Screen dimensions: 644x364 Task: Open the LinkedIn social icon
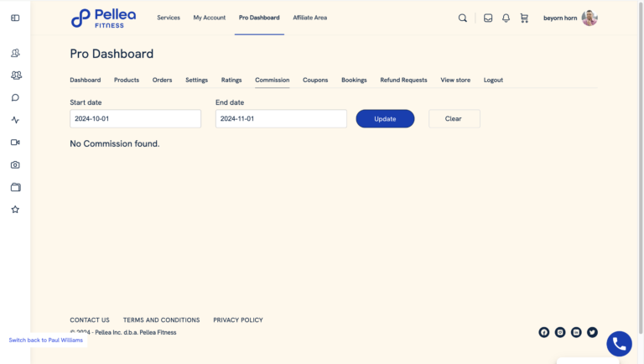[x=576, y=332]
